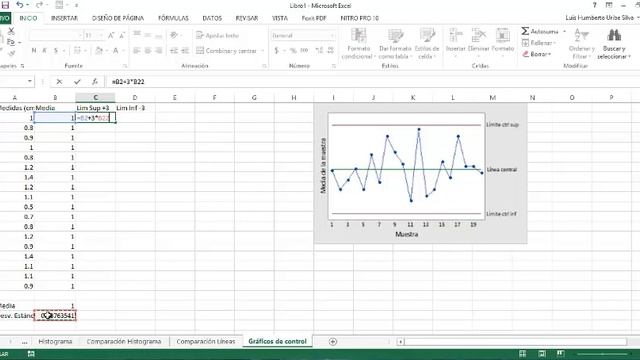Viewport: 640px width, 360px height.
Task: Open the Luis Humberto Uribe Silva account menu
Action: click(x=602, y=18)
